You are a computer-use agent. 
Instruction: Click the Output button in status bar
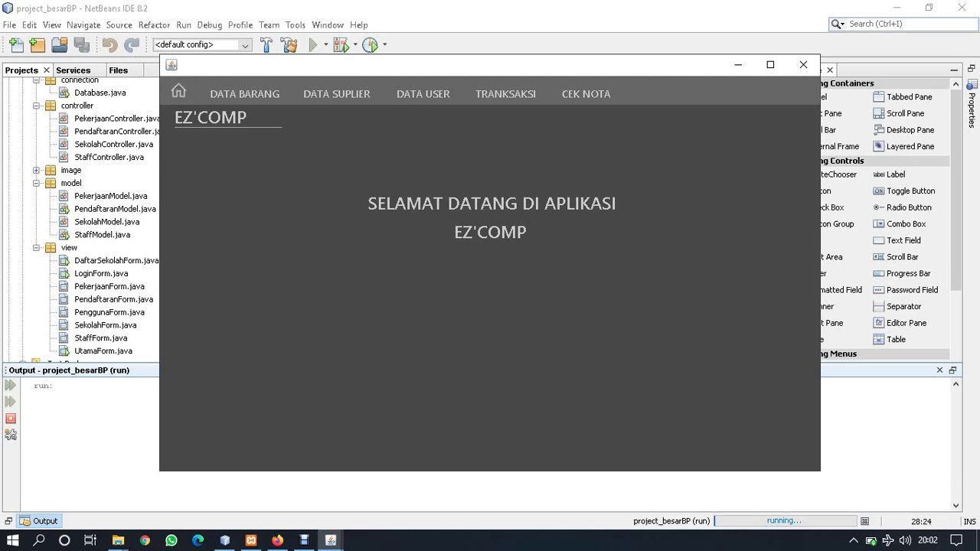(38, 521)
